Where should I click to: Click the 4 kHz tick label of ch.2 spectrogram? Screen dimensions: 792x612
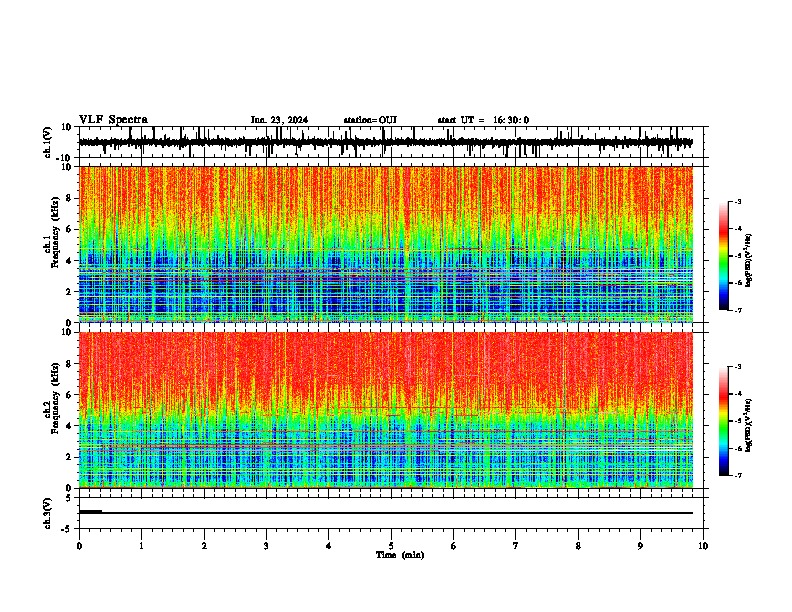[x=69, y=426]
